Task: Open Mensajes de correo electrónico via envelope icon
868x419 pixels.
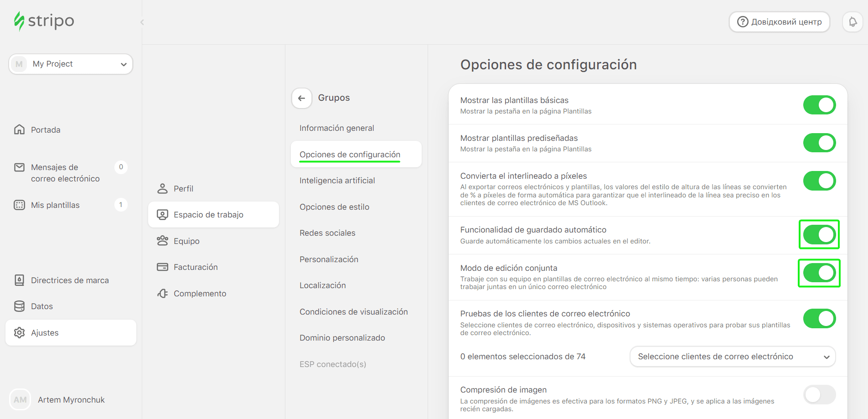Action: click(x=19, y=167)
